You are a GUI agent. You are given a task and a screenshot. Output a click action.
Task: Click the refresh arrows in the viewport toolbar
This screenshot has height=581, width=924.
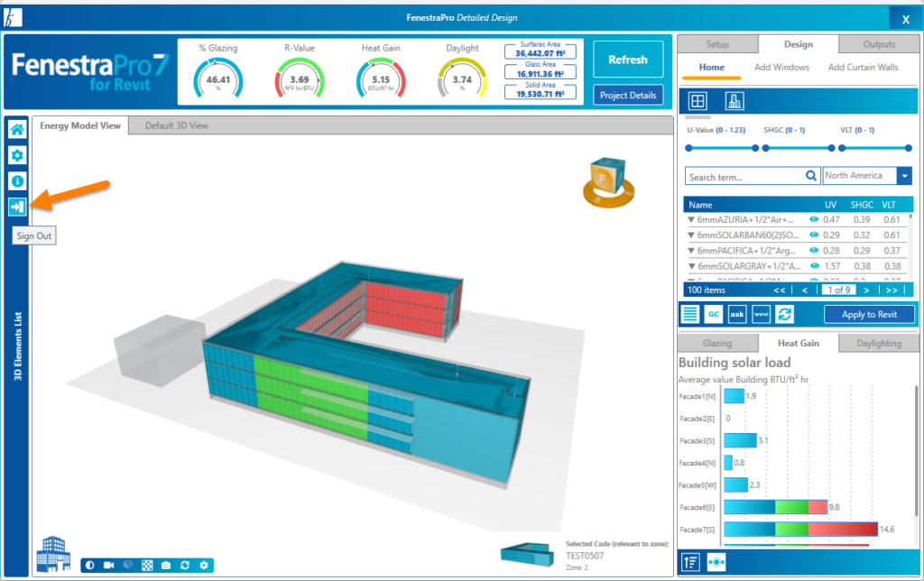185,565
